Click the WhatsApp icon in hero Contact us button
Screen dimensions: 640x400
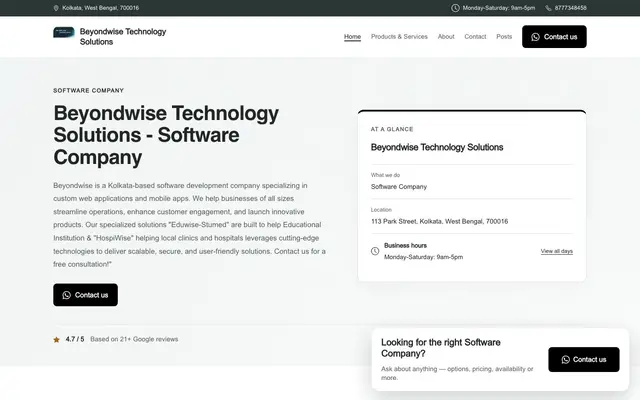(x=67, y=295)
